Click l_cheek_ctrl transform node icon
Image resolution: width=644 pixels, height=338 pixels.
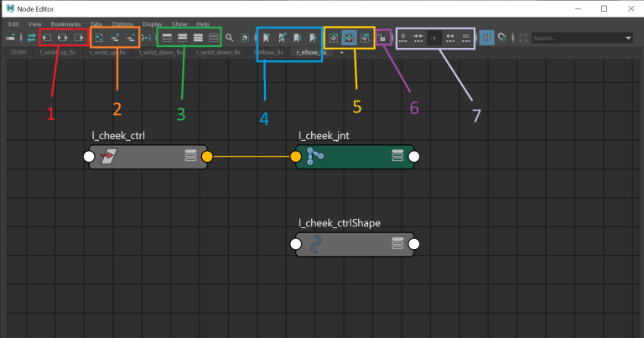tap(109, 156)
